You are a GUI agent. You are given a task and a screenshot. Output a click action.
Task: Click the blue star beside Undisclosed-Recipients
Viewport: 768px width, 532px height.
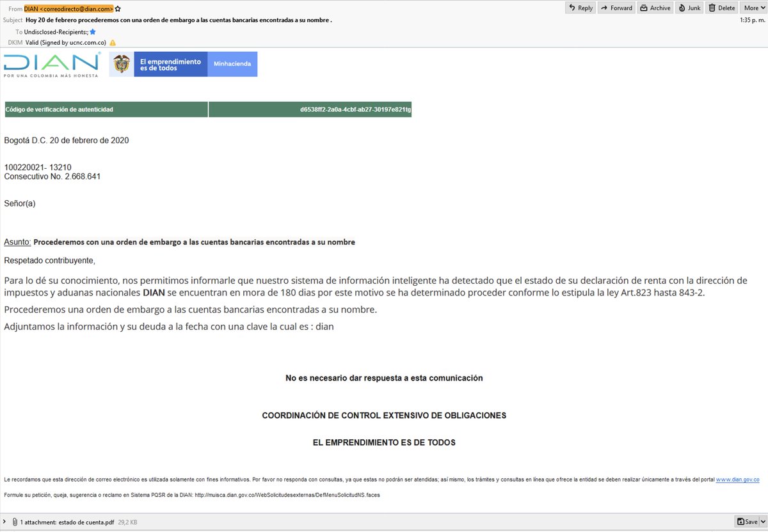(93, 31)
